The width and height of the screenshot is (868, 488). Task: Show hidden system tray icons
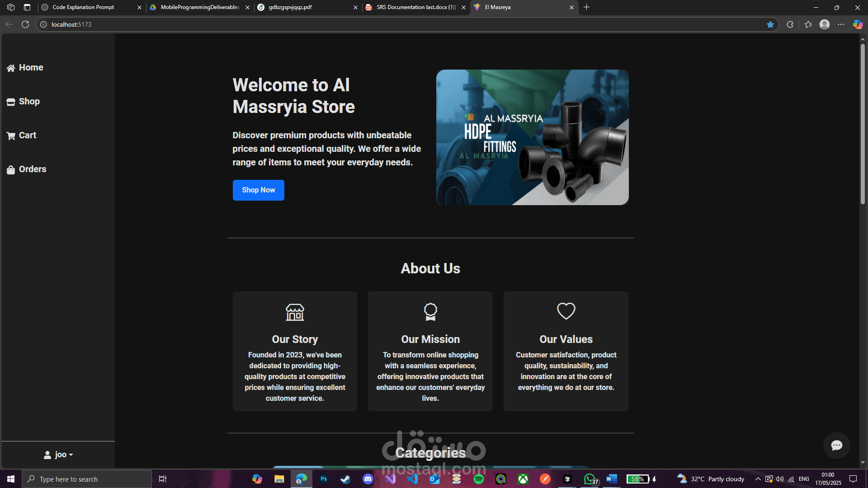[x=758, y=479]
